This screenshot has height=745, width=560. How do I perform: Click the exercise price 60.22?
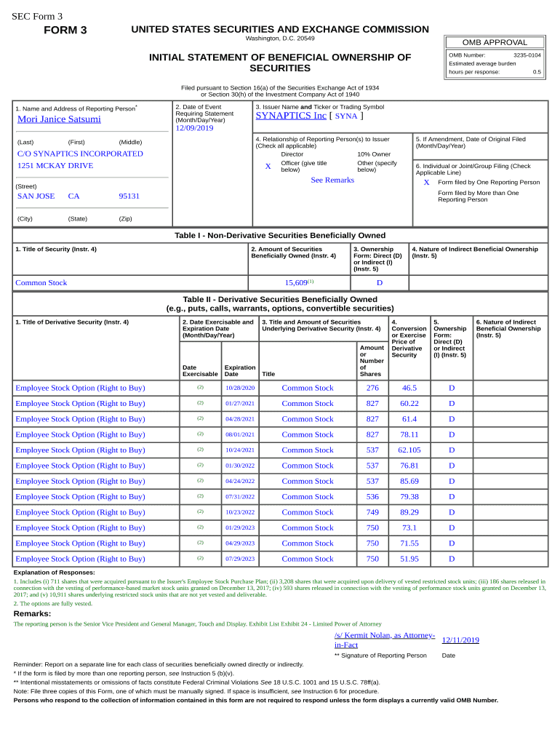click(x=409, y=403)
